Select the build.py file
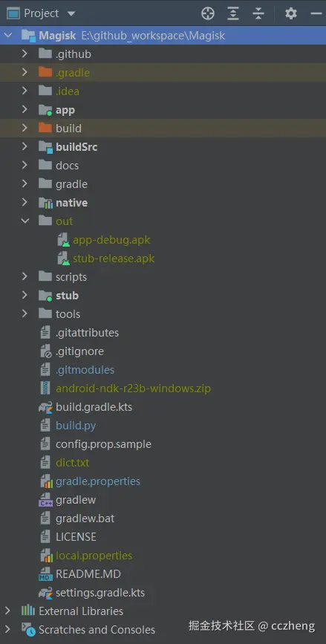This screenshot has height=644, width=326. (x=76, y=426)
